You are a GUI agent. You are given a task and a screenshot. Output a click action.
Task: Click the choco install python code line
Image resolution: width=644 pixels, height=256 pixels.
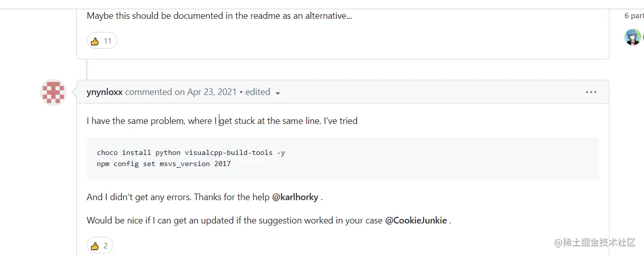[191, 152]
